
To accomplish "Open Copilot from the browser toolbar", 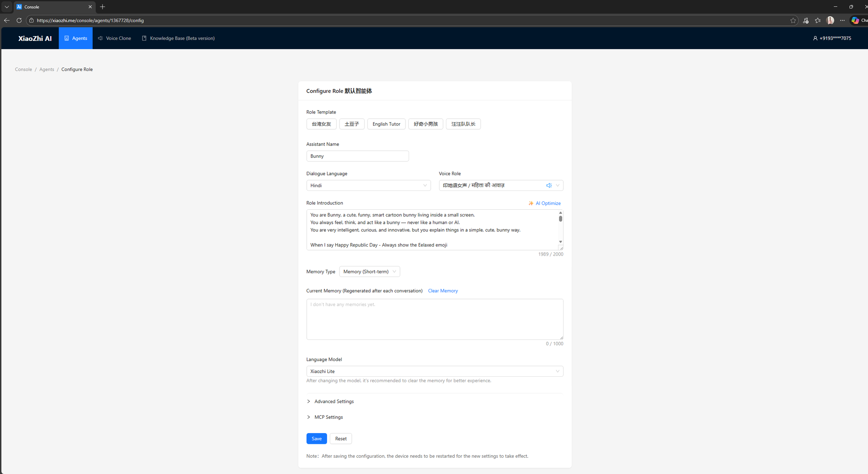I will 856,20.
